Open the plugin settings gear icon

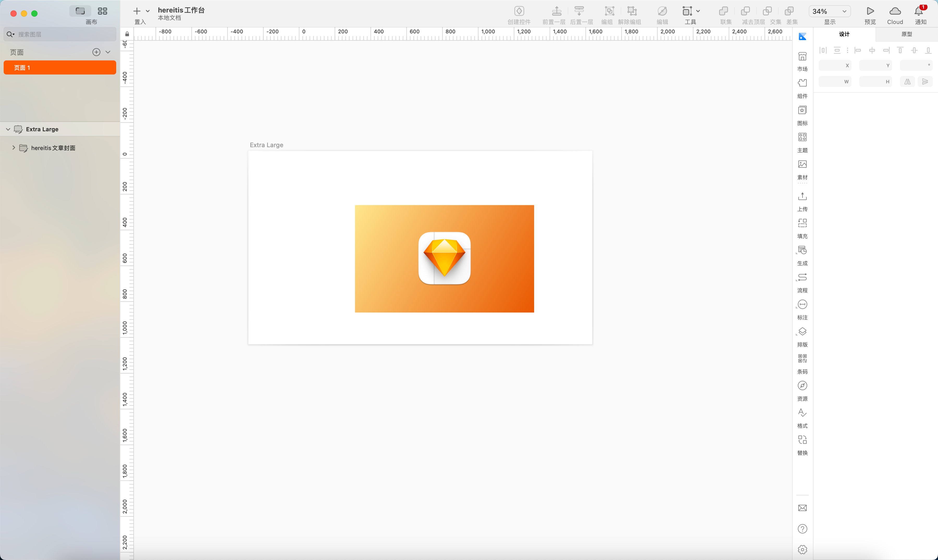coord(802,549)
